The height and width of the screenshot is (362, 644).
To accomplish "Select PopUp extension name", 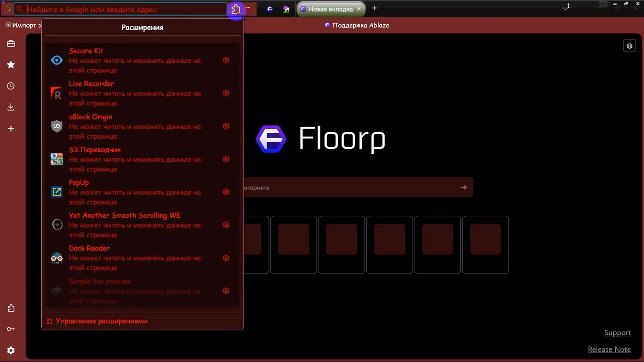I will pyautogui.click(x=78, y=183).
